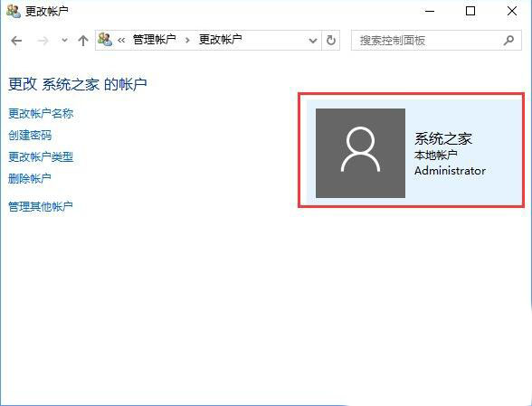The height and width of the screenshot is (406, 532).
Task: Click the user accounts icon in address bar
Action: 105,40
